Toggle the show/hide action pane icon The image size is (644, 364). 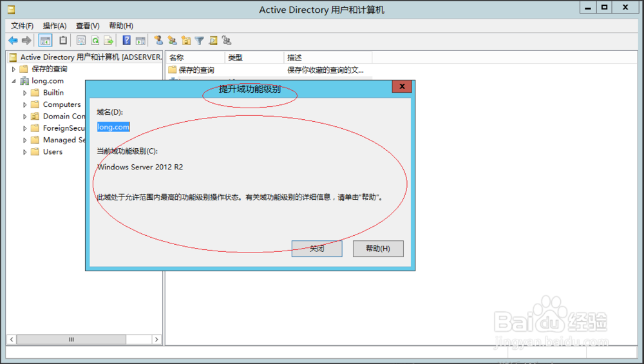pos(140,40)
